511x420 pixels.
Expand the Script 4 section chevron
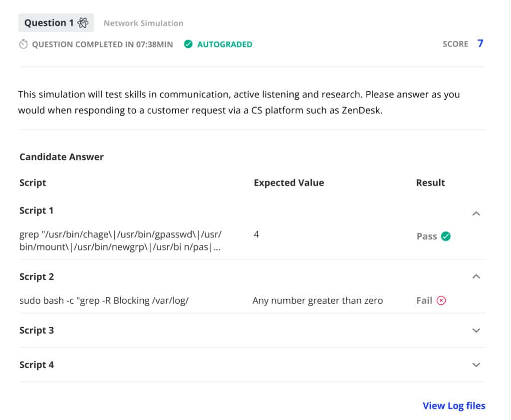click(x=476, y=365)
